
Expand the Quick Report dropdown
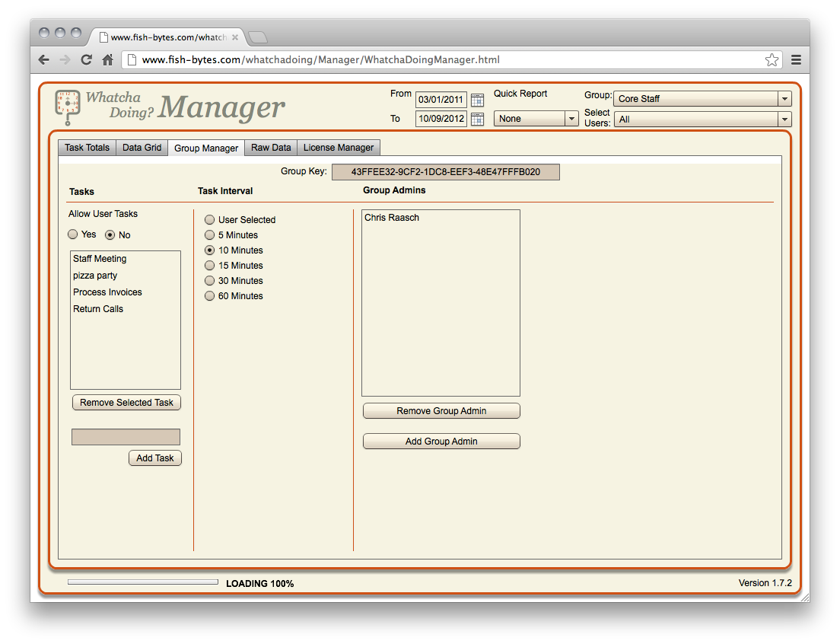pos(536,119)
